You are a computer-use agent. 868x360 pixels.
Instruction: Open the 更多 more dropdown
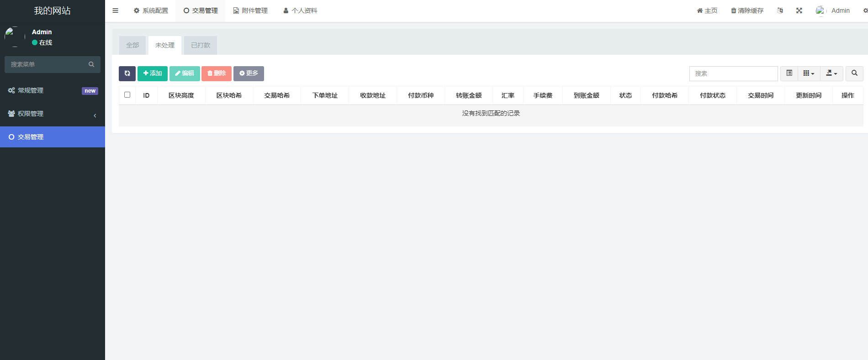249,73
